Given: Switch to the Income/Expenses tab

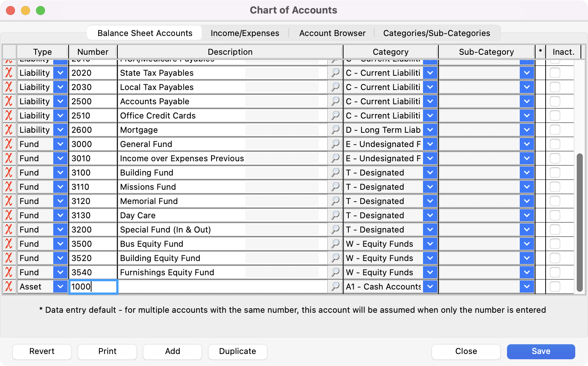Looking at the screenshot, I should 245,33.
